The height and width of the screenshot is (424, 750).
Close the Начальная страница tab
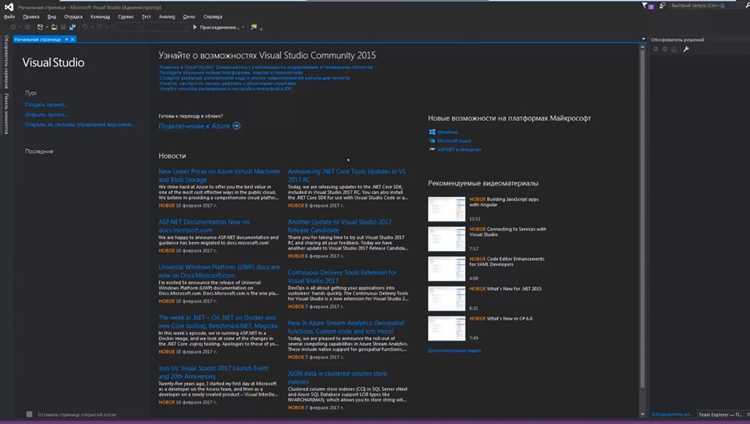(x=73, y=39)
